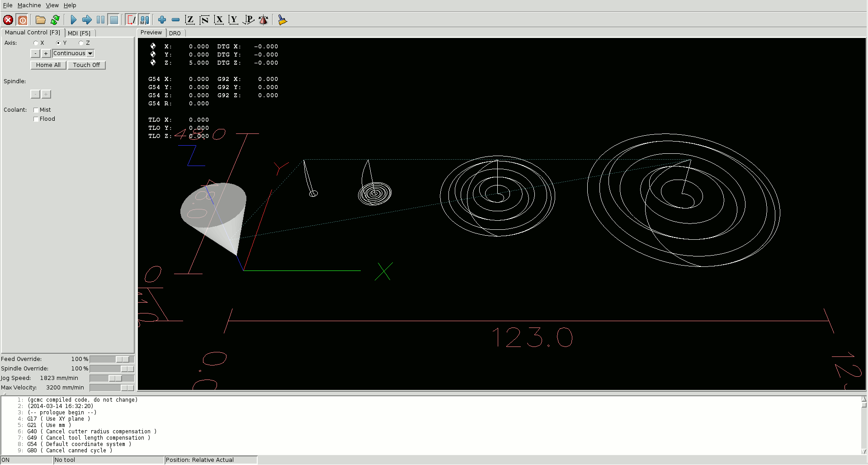Select the Preview tab

pos(151,33)
